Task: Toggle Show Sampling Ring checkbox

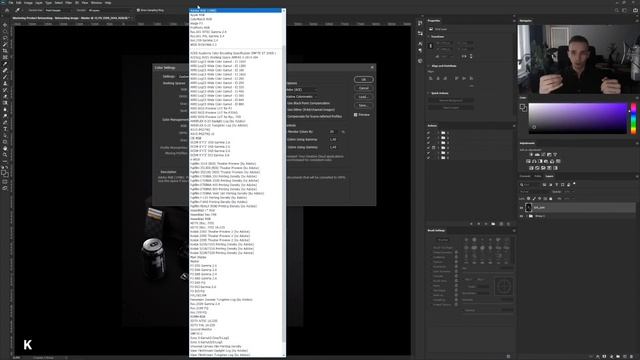Action: click(x=138, y=10)
